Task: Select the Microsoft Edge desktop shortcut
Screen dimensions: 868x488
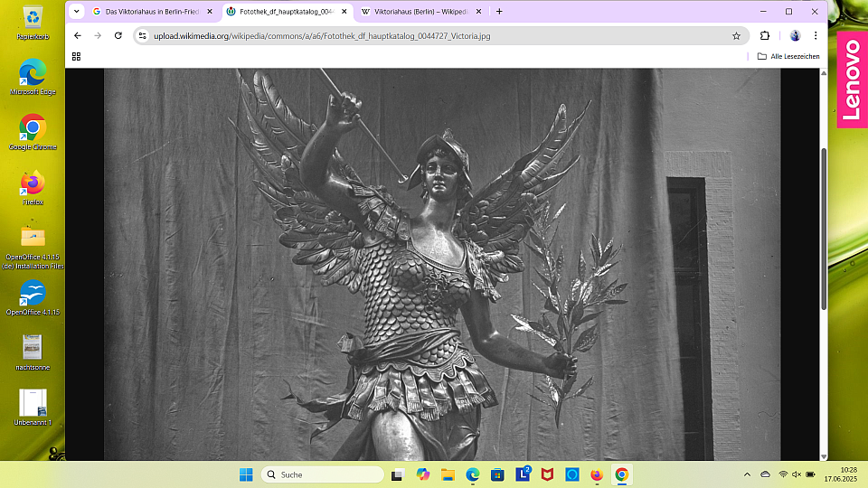Action: (33, 77)
